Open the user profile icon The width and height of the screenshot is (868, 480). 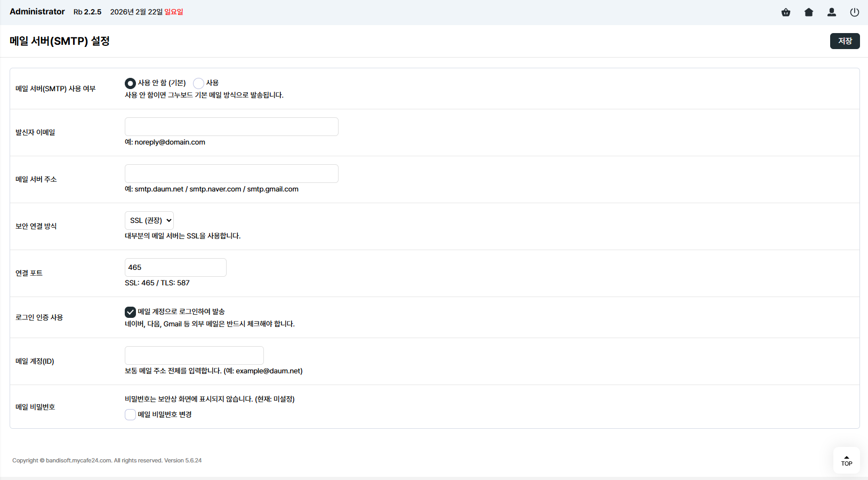[x=832, y=12]
